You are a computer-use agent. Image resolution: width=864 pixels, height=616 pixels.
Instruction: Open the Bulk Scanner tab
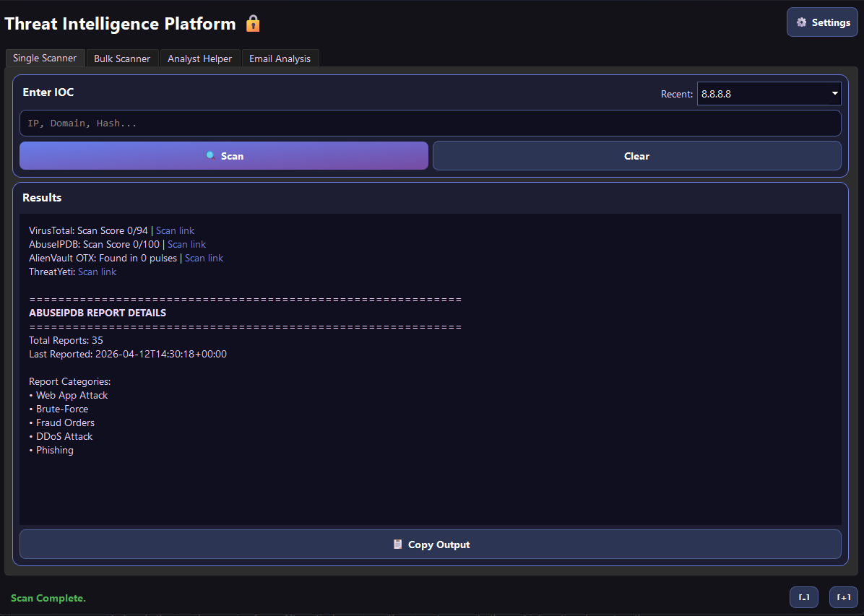(x=122, y=58)
